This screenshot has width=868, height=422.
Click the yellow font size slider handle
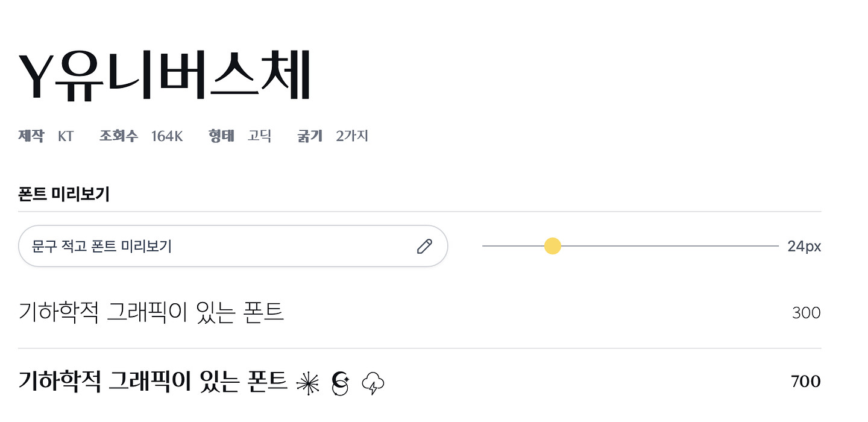[x=553, y=246]
